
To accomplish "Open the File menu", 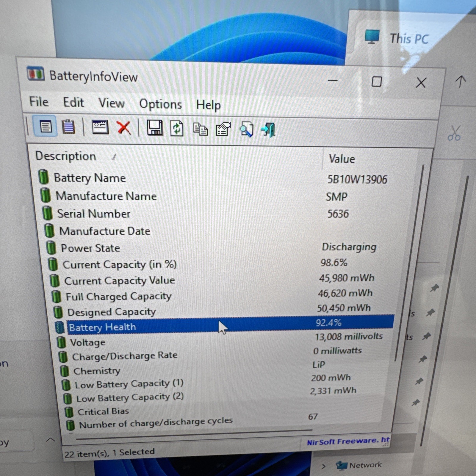I will tap(39, 102).
